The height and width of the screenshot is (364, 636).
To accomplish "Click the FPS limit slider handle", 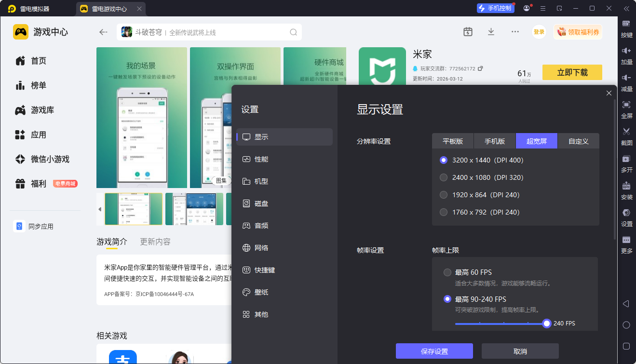I will (546, 324).
